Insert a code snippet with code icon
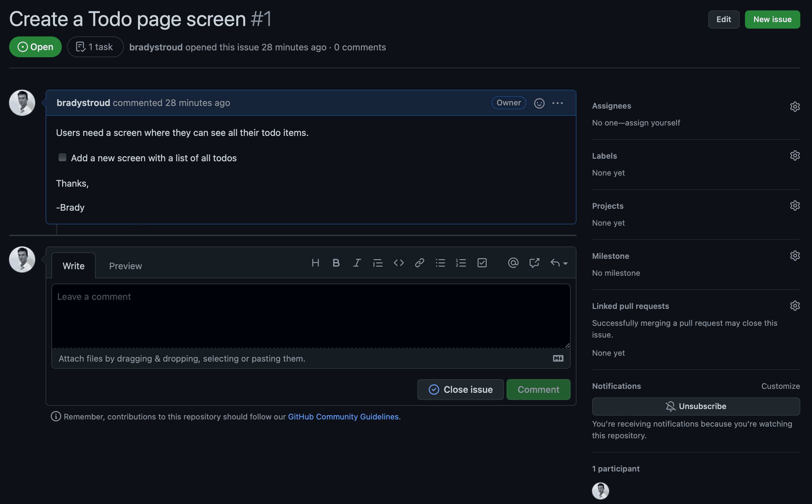 (399, 263)
